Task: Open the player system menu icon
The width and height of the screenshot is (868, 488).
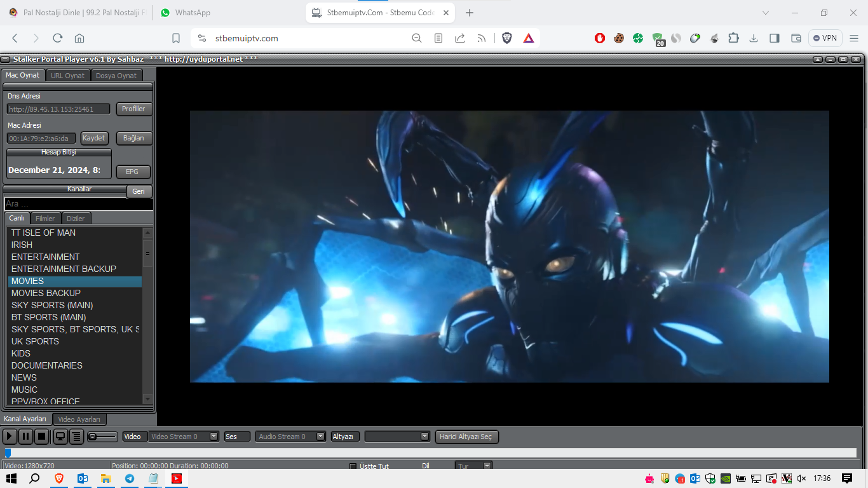Action: click(6, 59)
